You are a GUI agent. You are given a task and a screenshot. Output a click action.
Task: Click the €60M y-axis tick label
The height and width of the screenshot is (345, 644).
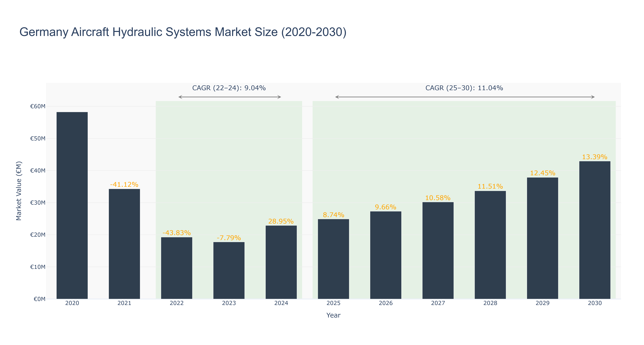pyautogui.click(x=38, y=106)
